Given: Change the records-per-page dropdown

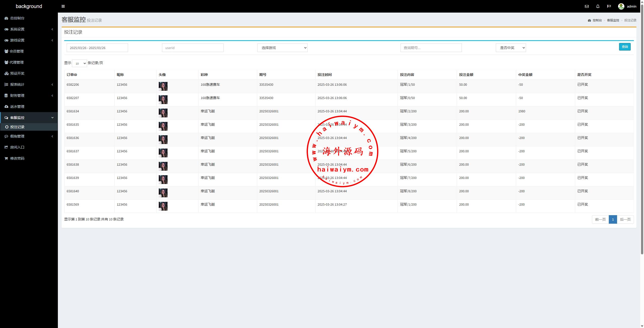Looking at the screenshot, I should 79,63.
